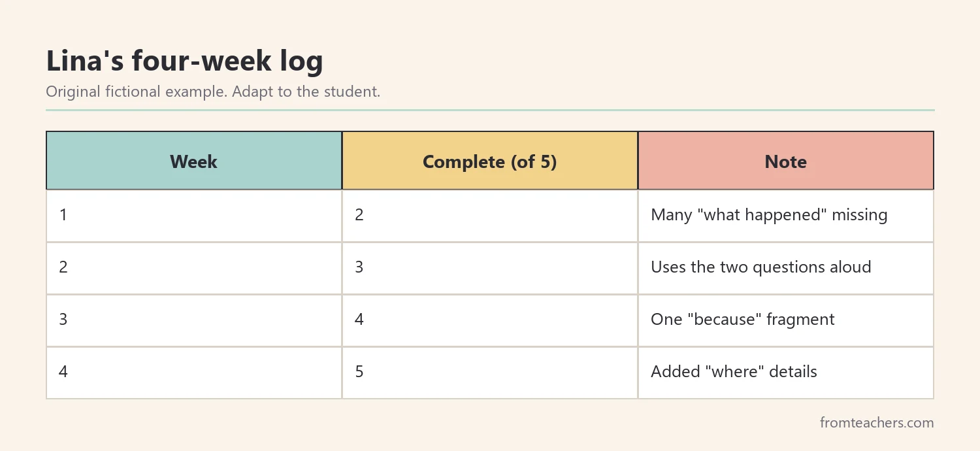Select the Week cell in the "Uses the two questions aloud" row
980x451 pixels.
[x=194, y=267]
